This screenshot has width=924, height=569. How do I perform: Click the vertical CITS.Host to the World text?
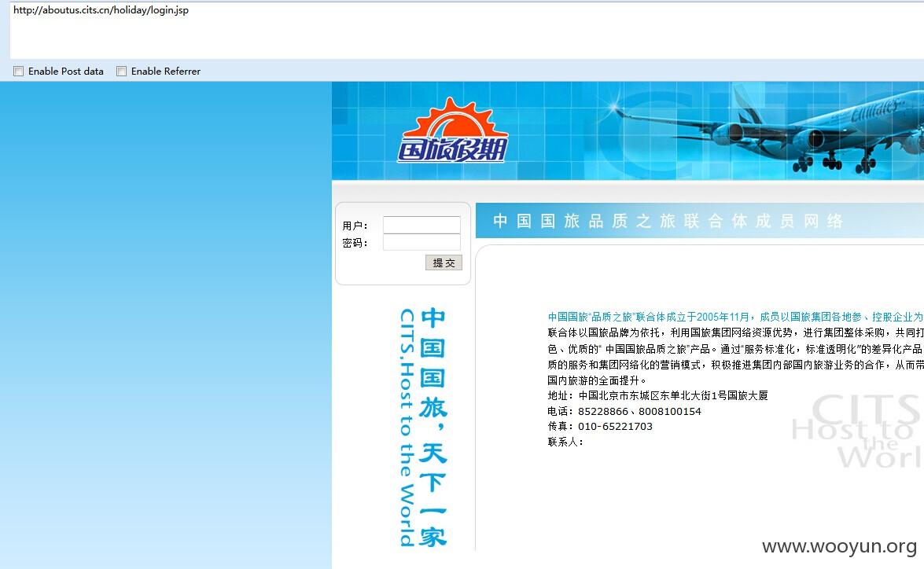[407, 427]
